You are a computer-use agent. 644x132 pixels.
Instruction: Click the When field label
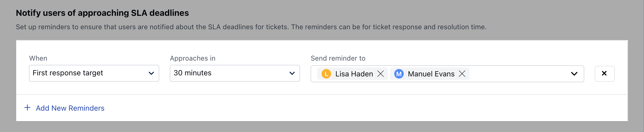[x=38, y=58]
